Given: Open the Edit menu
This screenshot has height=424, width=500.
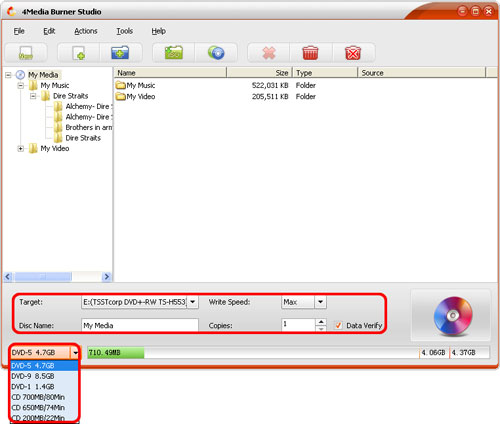Looking at the screenshot, I should (x=49, y=31).
